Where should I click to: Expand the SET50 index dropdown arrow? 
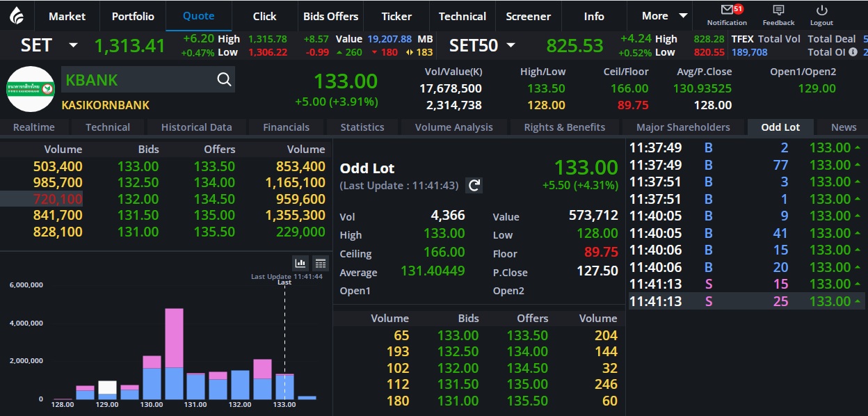coord(511,46)
